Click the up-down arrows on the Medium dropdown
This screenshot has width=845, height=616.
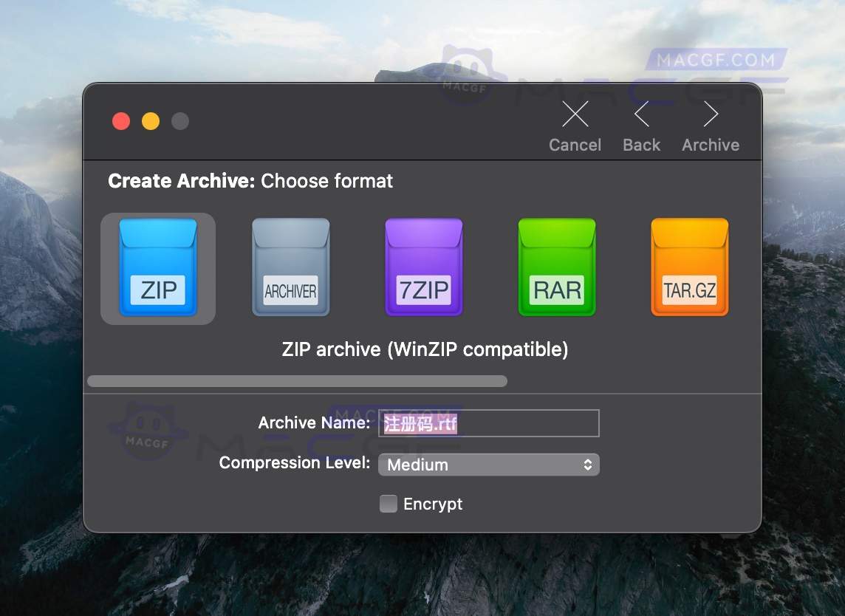click(588, 465)
